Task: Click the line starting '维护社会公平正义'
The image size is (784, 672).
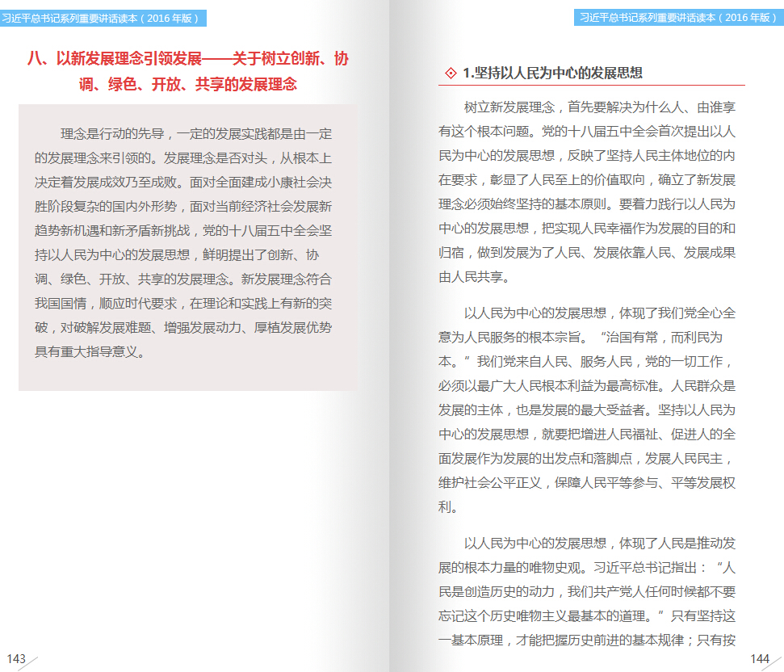Action: point(587,483)
